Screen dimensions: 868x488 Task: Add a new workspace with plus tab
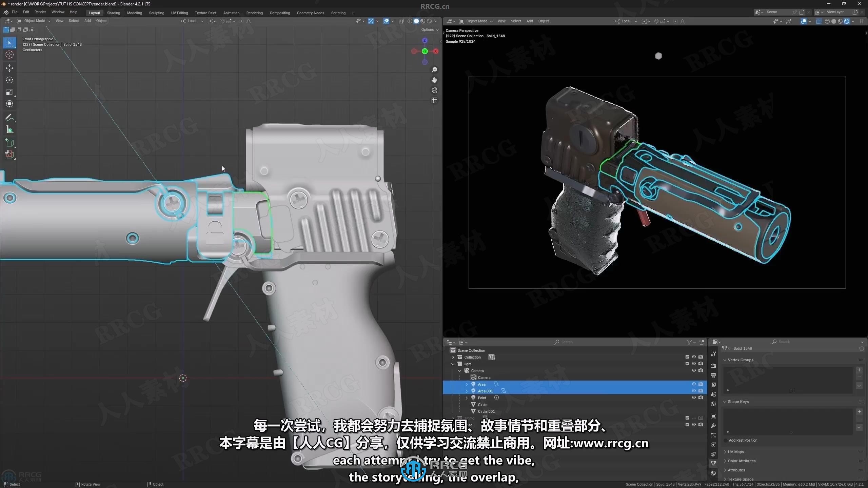point(353,13)
